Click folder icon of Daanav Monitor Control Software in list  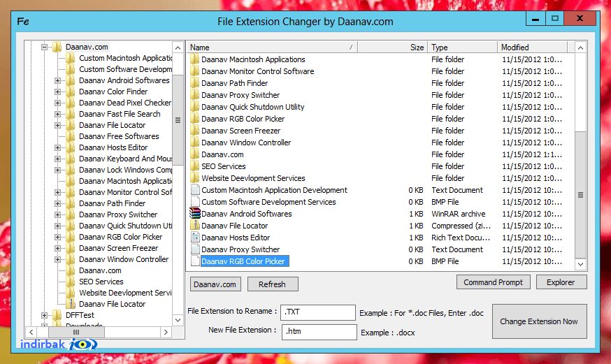click(x=195, y=71)
